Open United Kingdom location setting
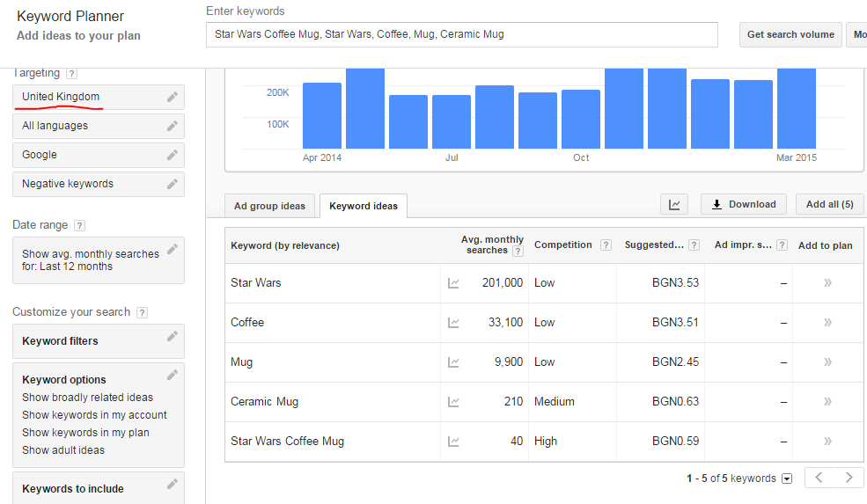The image size is (867, 504). point(99,98)
